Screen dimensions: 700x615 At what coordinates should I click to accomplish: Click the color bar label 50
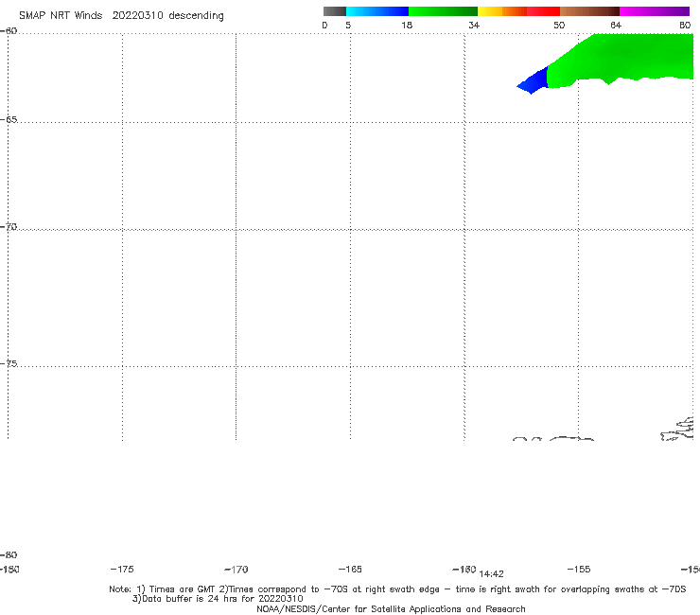point(559,25)
